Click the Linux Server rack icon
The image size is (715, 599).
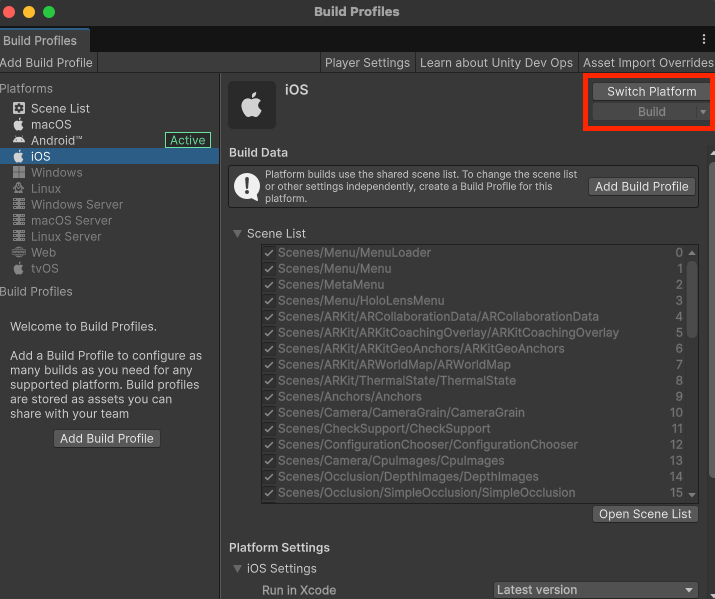[19, 236]
